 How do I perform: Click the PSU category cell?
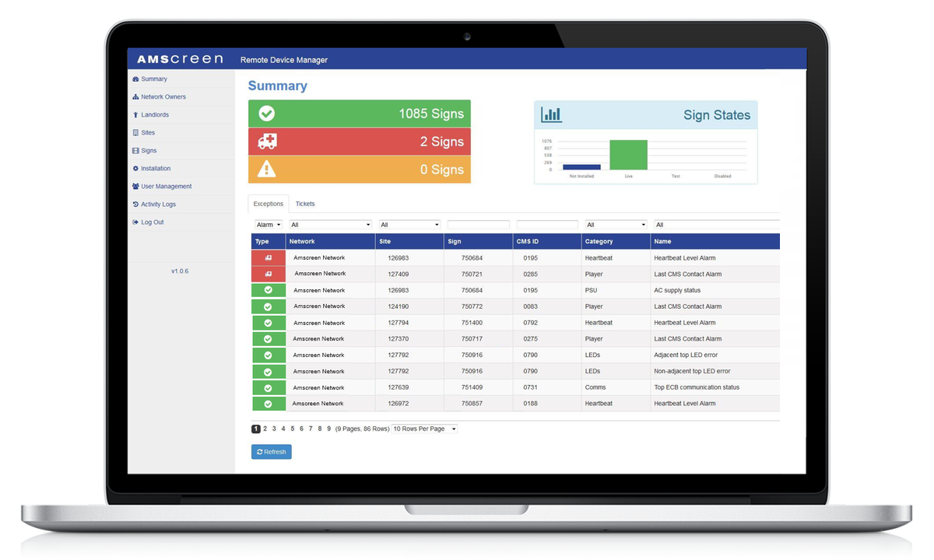(x=616, y=290)
